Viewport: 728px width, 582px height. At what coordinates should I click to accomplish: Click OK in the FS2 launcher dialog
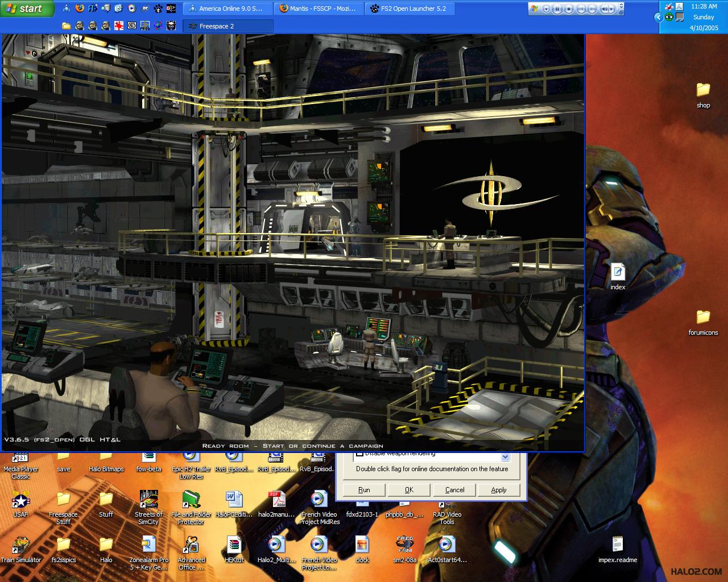(409, 490)
